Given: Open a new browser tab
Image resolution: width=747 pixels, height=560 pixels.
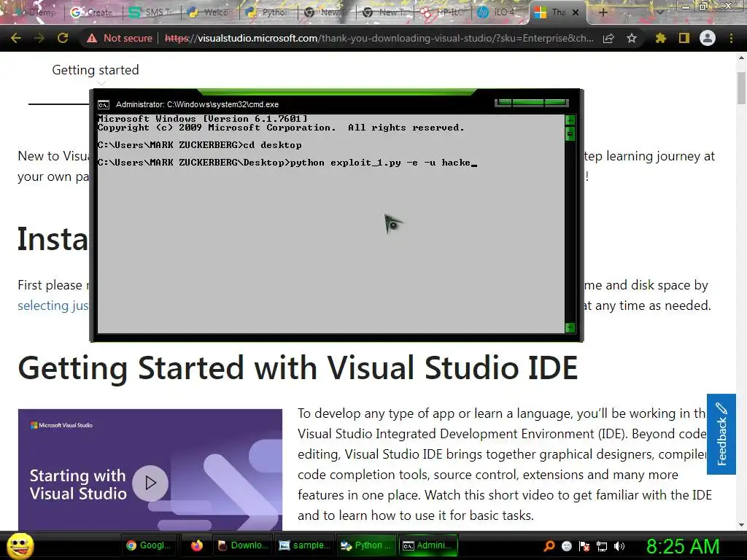Looking at the screenshot, I should (603, 12).
